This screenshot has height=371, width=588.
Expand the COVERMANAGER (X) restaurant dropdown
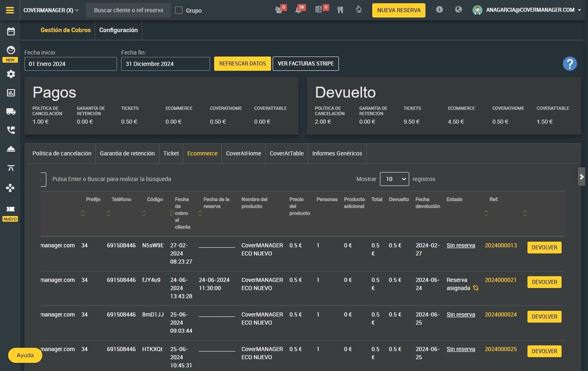click(51, 10)
